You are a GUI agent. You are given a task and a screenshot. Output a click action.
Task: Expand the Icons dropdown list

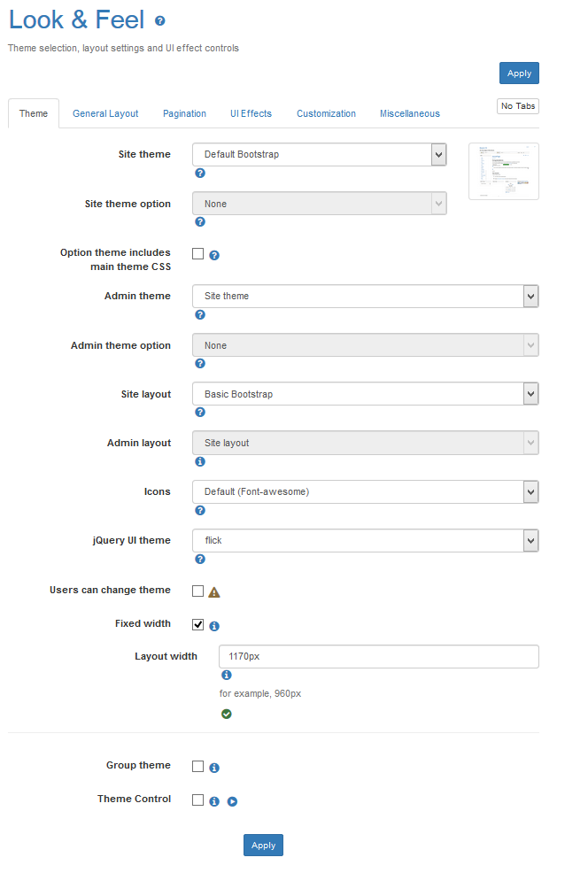365,491
